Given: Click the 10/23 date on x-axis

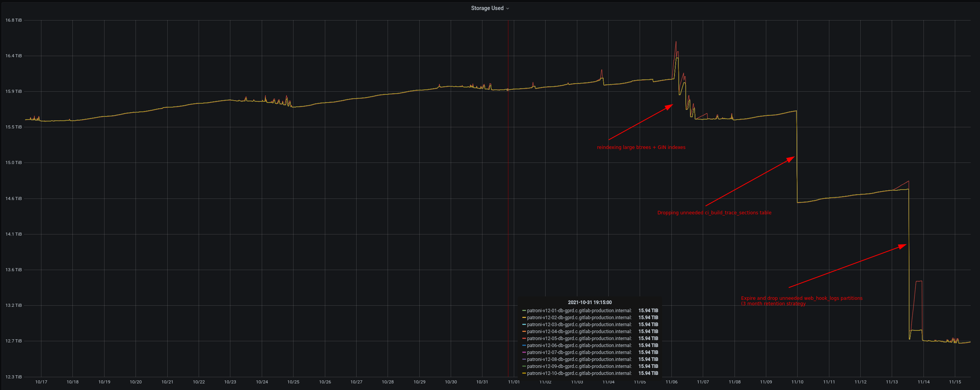Looking at the screenshot, I should click(x=230, y=382).
